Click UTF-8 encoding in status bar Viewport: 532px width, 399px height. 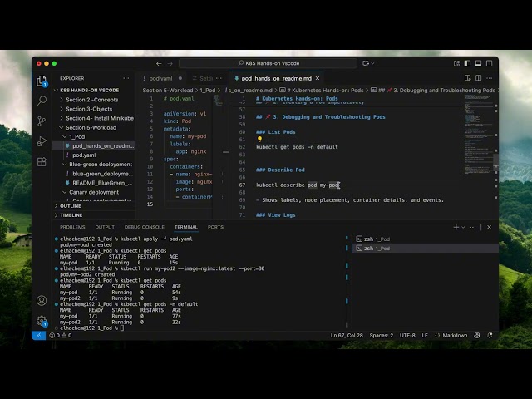[x=407, y=336]
